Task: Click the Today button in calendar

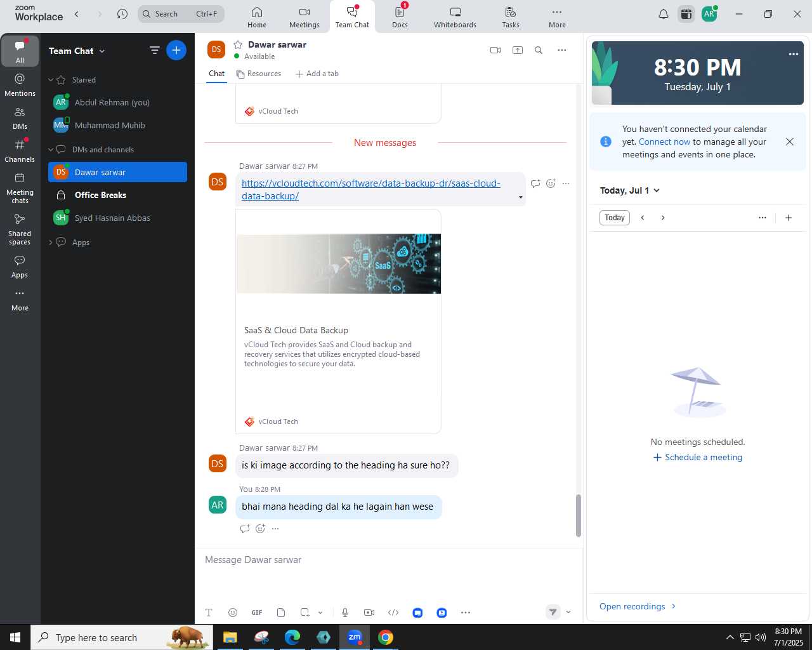Action: point(615,218)
